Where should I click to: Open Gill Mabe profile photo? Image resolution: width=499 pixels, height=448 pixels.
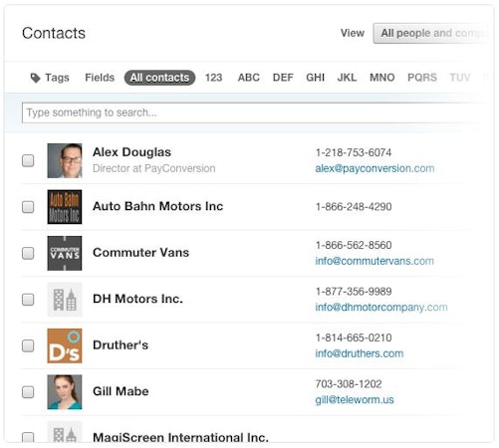coord(65,392)
